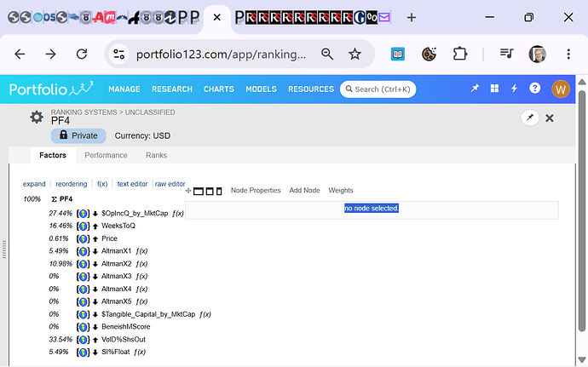This screenshot has height=367, width=588.
Task: Select the medium panel layout icon
Action: point(210,192)
